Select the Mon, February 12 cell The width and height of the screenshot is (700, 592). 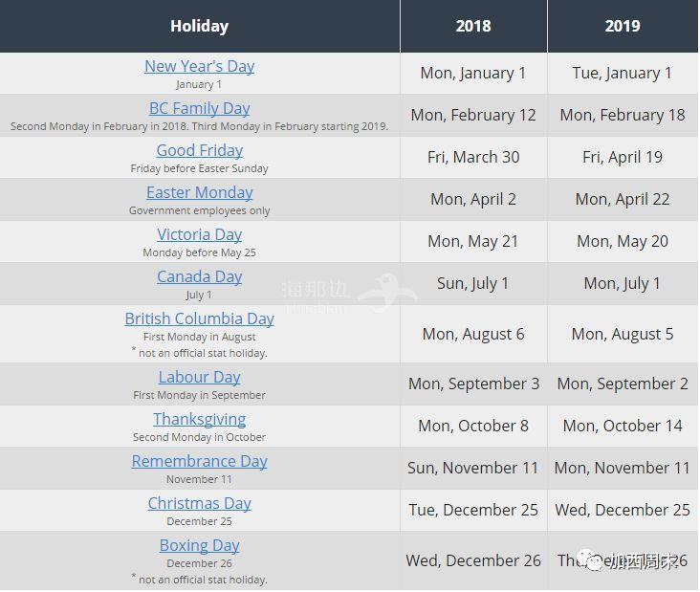pyautogui.click(x=473, y=115)
